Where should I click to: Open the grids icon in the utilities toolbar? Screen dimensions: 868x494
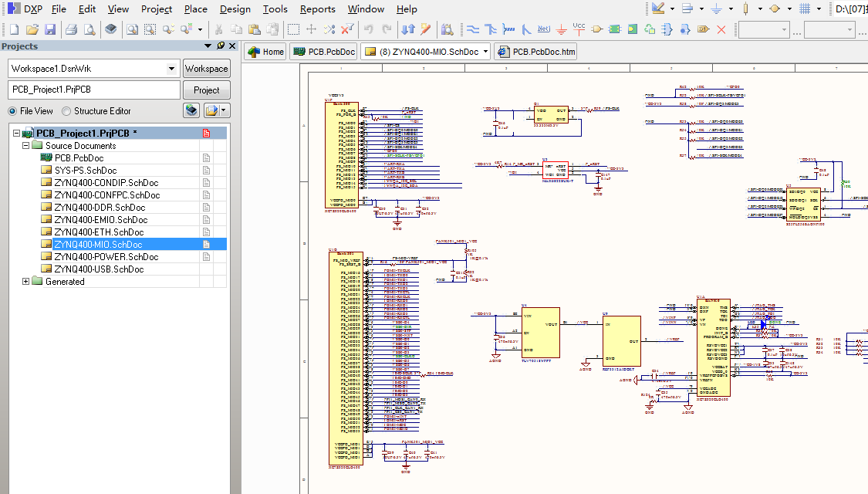(805, 8)
